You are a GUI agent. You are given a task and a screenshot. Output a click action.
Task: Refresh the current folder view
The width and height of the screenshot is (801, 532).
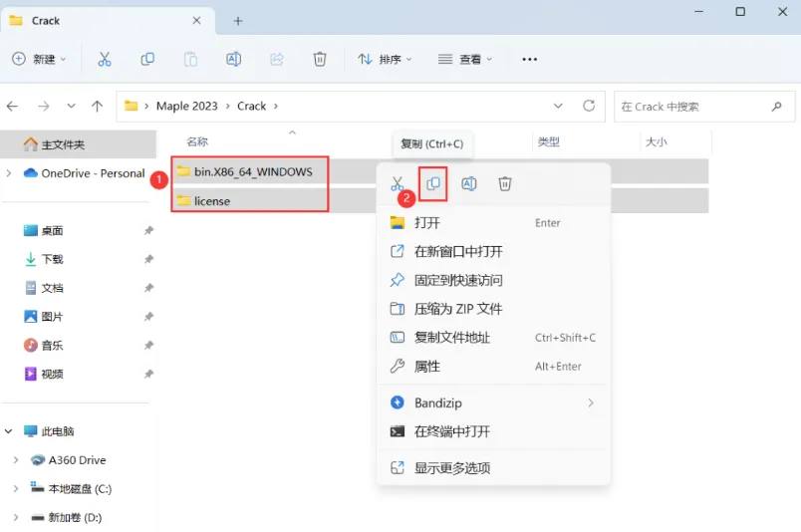pos(589,106)
